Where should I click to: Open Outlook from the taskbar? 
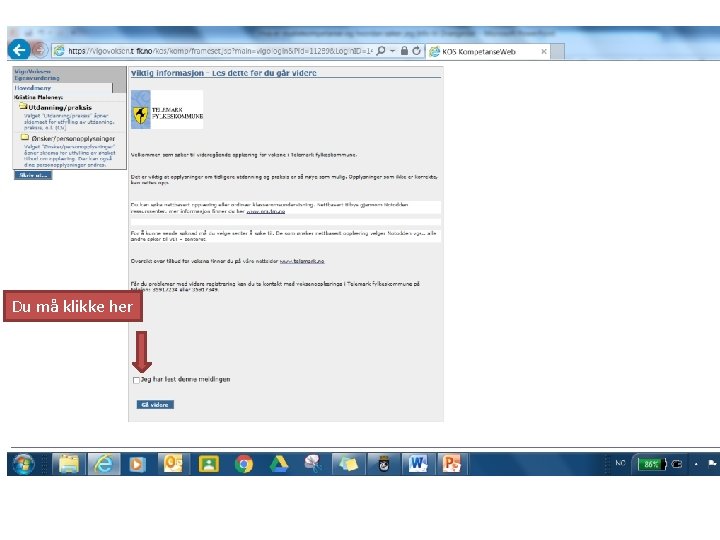(173, 464)
